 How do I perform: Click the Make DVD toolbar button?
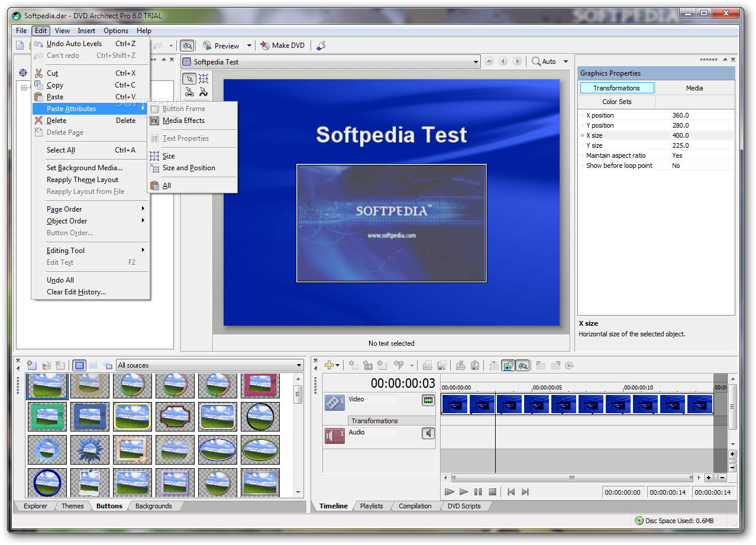283,46
